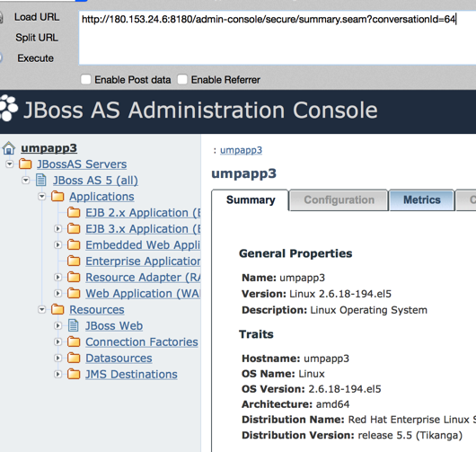This screenshot has height=452, width=476.
Task: Collapse the JBoss AS 5 (all) node
Action: coord(26,180)
